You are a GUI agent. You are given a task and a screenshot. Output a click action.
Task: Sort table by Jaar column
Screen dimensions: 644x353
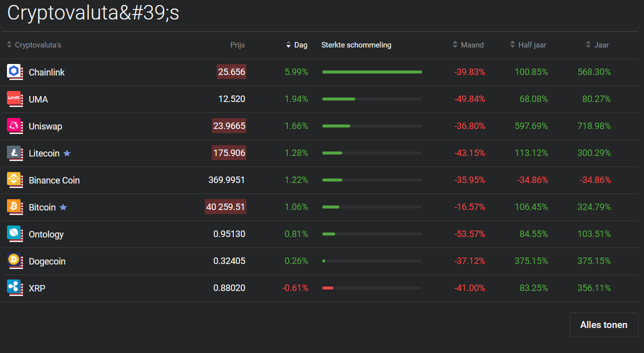(x=598, y=45)
